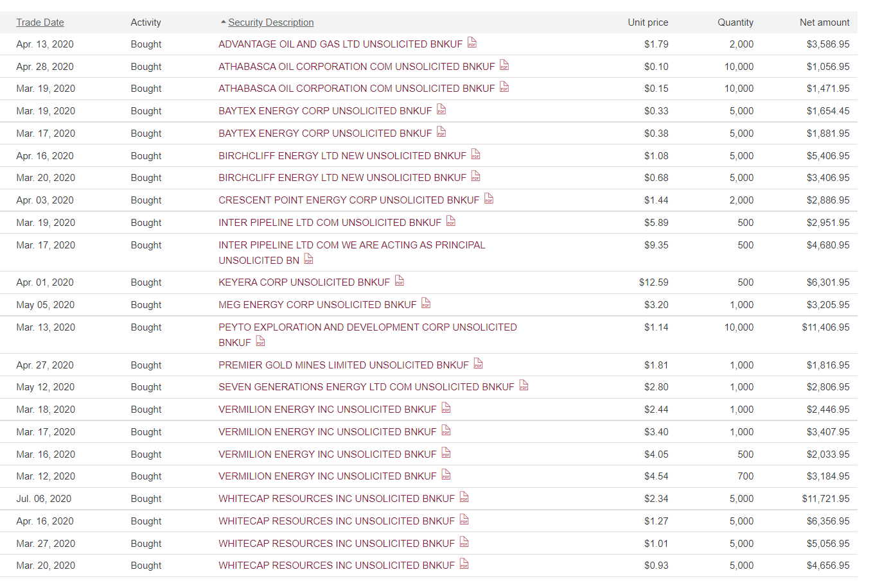Select the date May 12, 2020

(x=45, y=387)
